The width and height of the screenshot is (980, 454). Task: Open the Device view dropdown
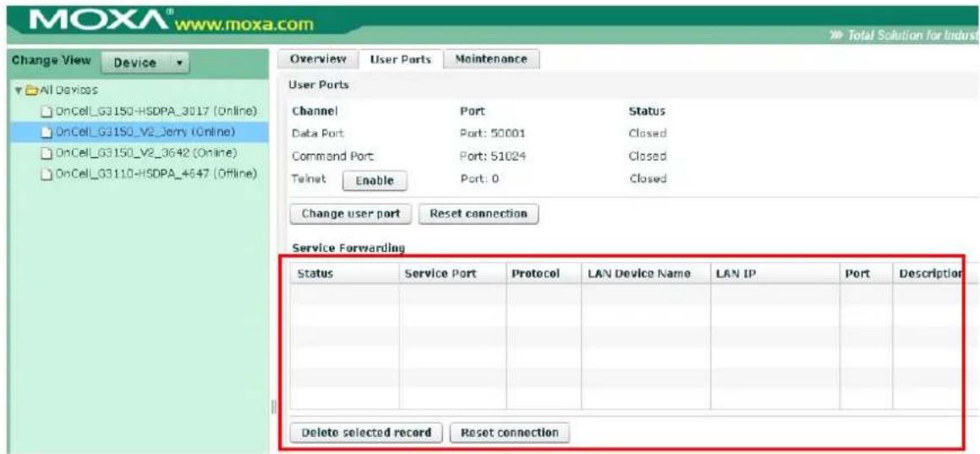144,63
